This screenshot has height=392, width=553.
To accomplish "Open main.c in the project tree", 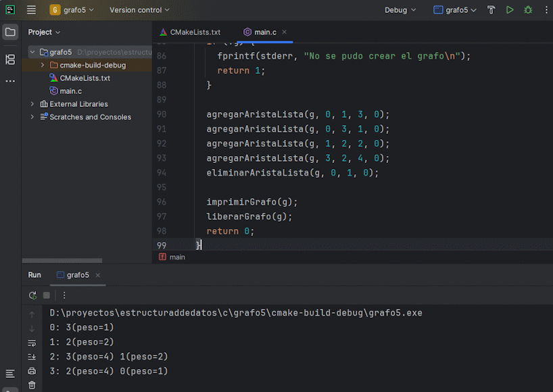I will click(70, 91).
